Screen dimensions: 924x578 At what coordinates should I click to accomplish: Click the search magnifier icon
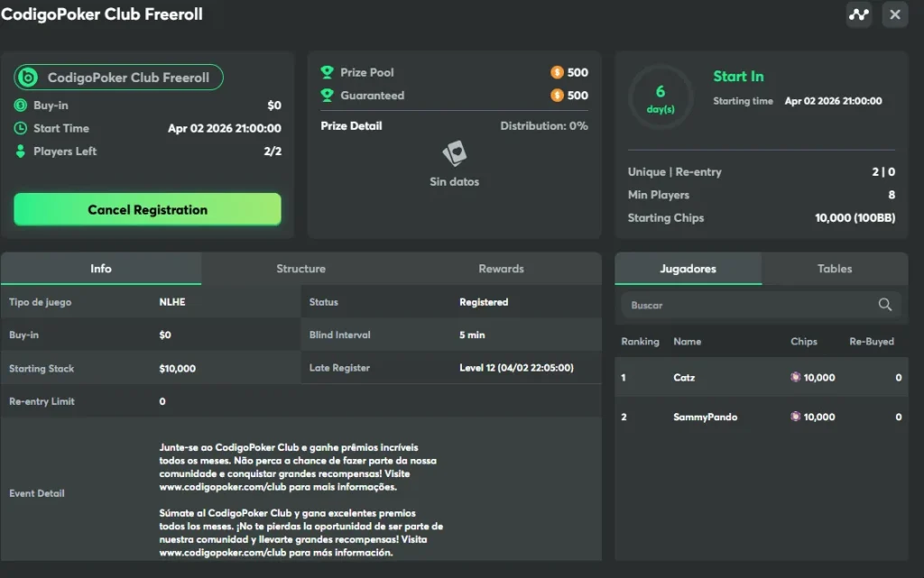pos(884,304)
